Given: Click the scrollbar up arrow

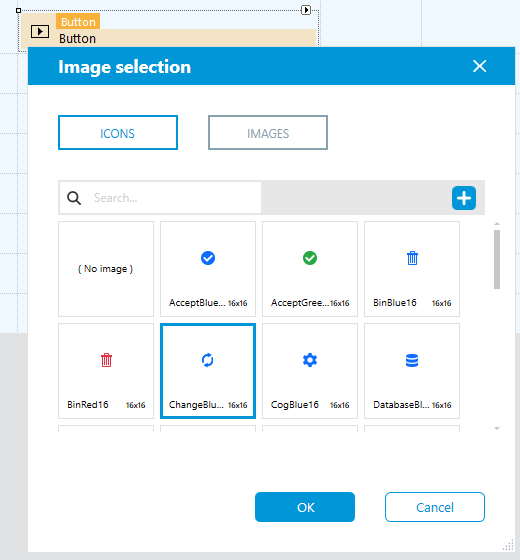Looking at the screenshot, I should [x=497, y=224].
